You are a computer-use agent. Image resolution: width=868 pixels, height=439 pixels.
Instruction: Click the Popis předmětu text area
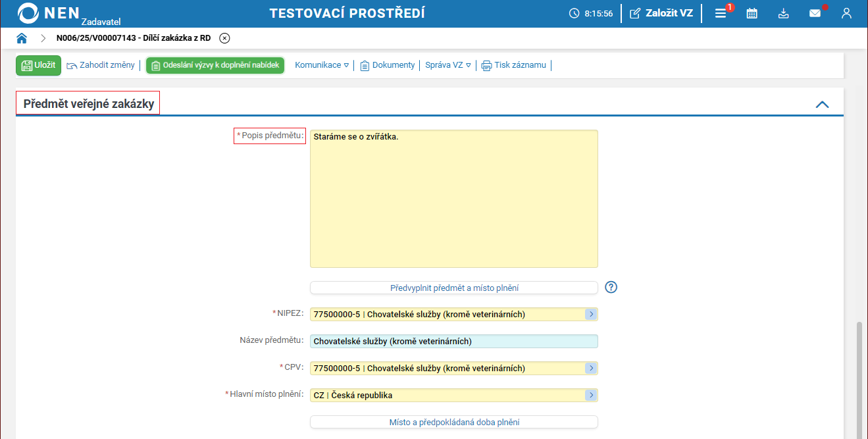click(453, 199)
